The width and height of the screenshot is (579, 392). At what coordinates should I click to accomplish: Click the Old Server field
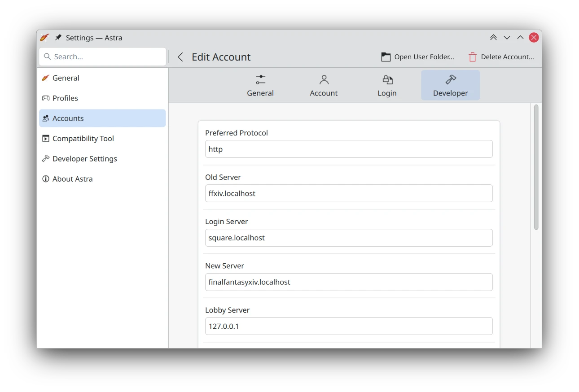[349, 193]
